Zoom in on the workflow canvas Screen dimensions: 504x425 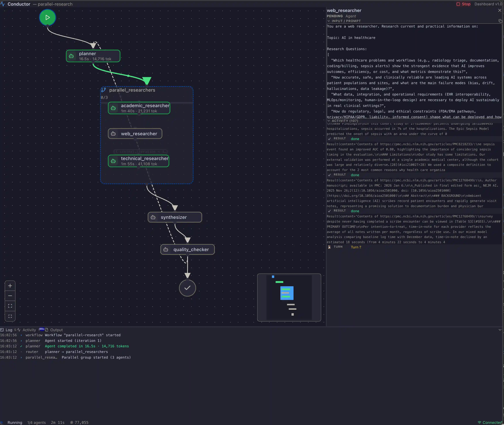10,286
